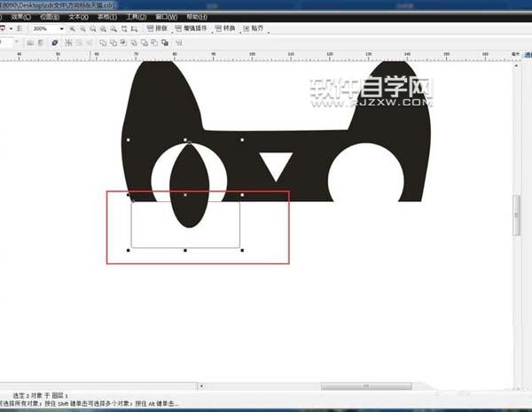532x412 pixels.
Task: Expand the 300% zoom level dropdown
Action: pyautogui.click(x=59, y=29)
